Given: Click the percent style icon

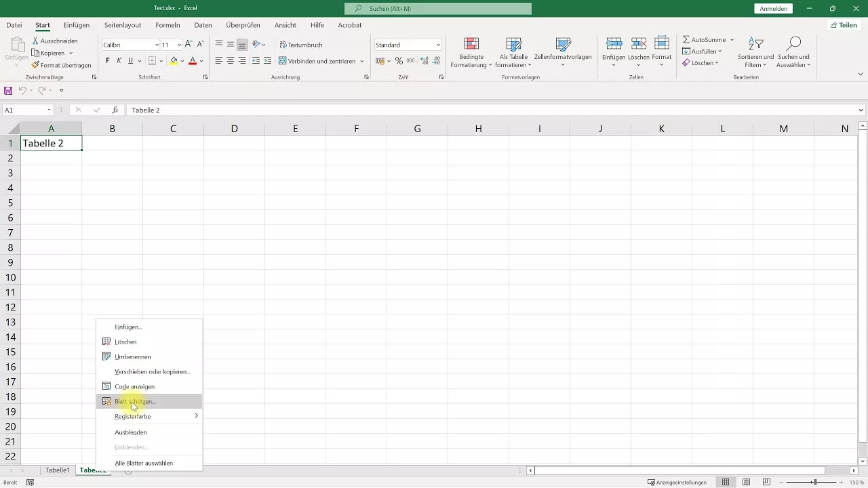Looking at the screenshot, I should coord(399,61).
